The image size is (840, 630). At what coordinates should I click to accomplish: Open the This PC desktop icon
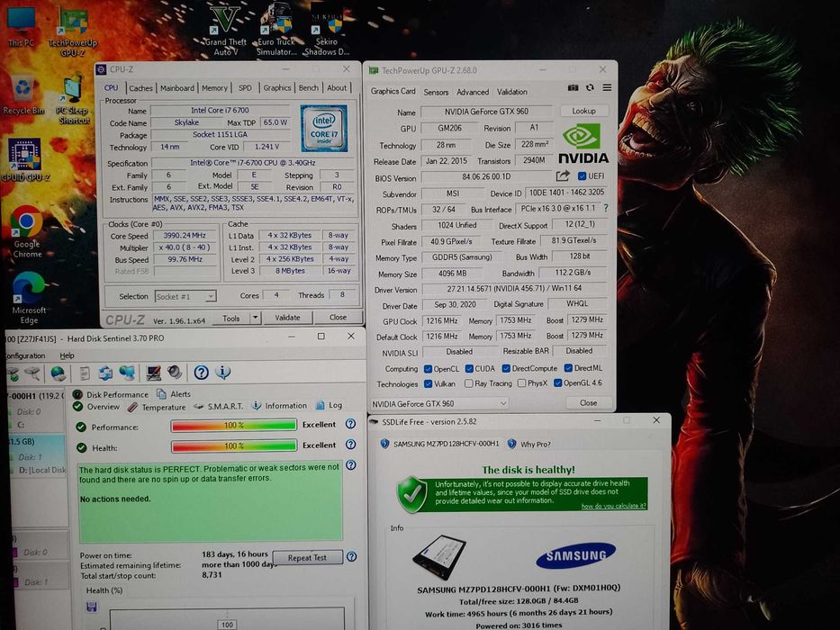21,27
